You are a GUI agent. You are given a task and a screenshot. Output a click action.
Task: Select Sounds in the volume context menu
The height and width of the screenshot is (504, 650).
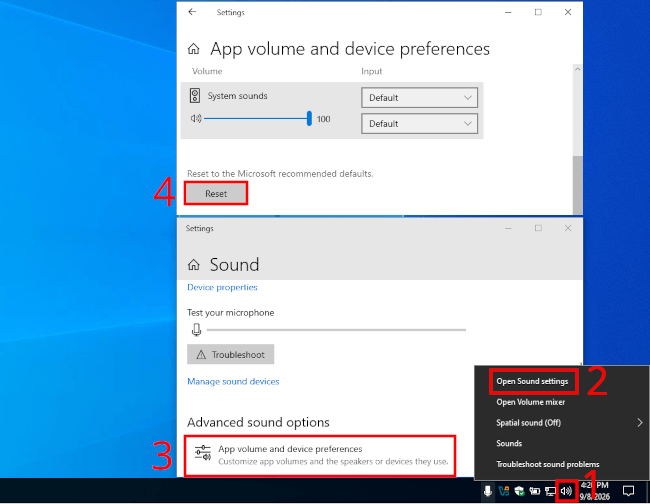point(509,443)
